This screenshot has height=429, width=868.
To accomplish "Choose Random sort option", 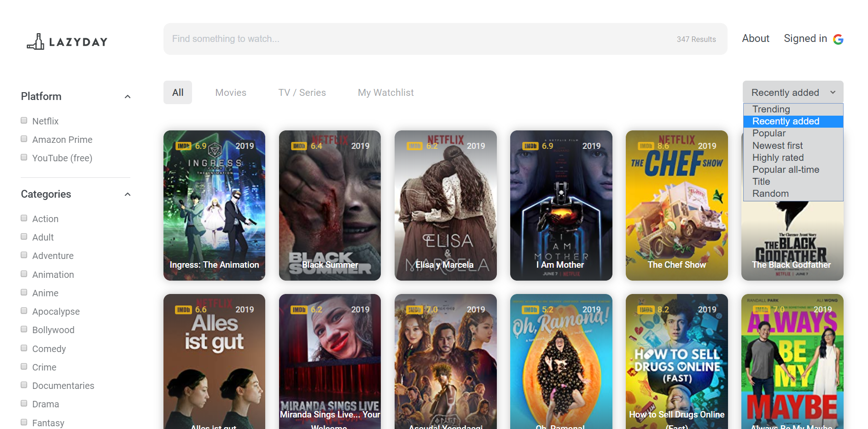I will pos(793,194).
